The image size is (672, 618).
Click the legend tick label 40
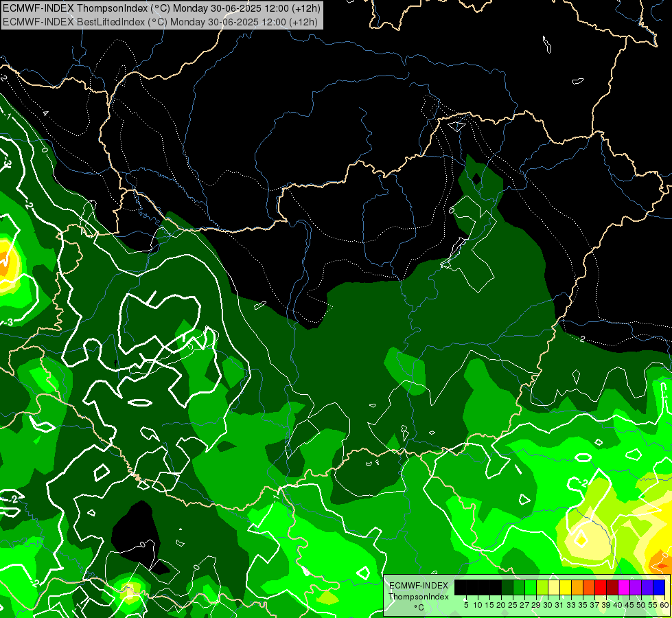pyautogui.click(x=618, y=605)
